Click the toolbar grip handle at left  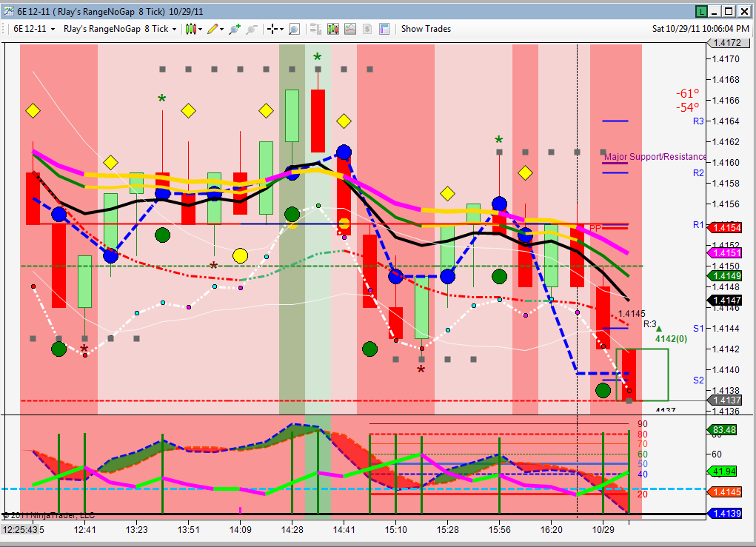click(4, 29)
